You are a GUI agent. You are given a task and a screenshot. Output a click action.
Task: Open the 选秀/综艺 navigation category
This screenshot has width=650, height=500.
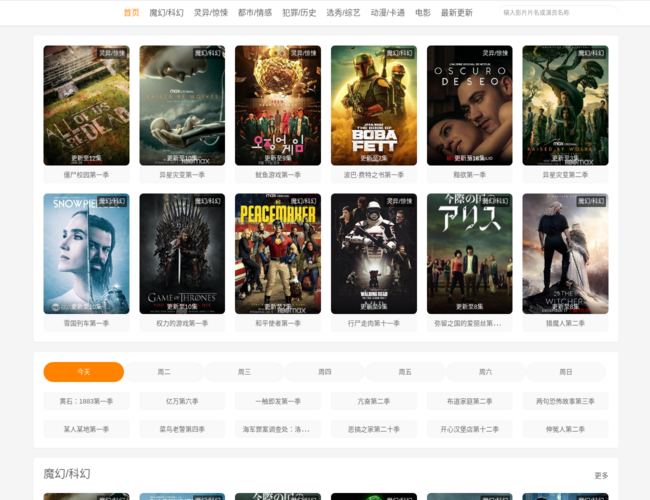pyautogui.click(x=343, y=13)
